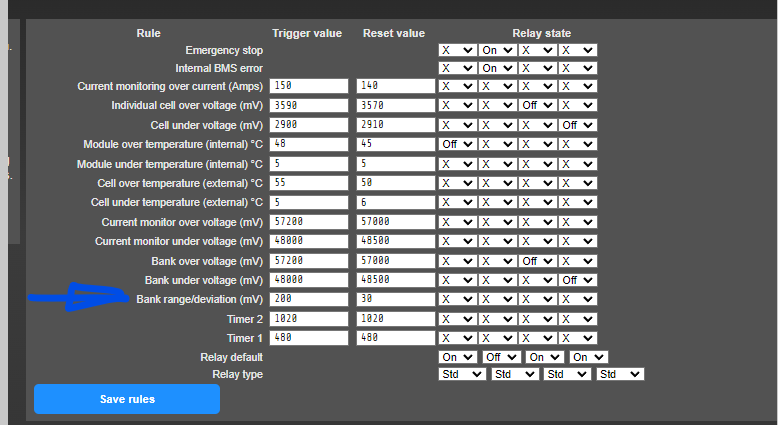The height and width of the screenshot is (425, 778).
Task: Click the Timer 2 reset value field
Action: click(396, 318)
